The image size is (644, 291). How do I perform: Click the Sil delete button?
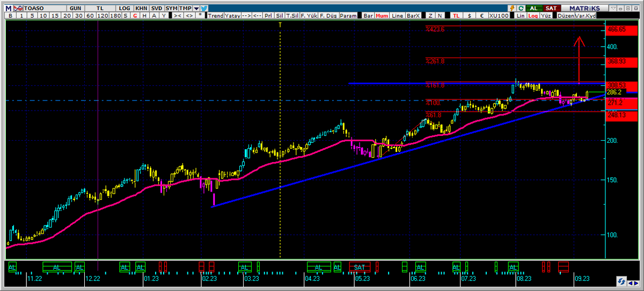pos(279,16)
